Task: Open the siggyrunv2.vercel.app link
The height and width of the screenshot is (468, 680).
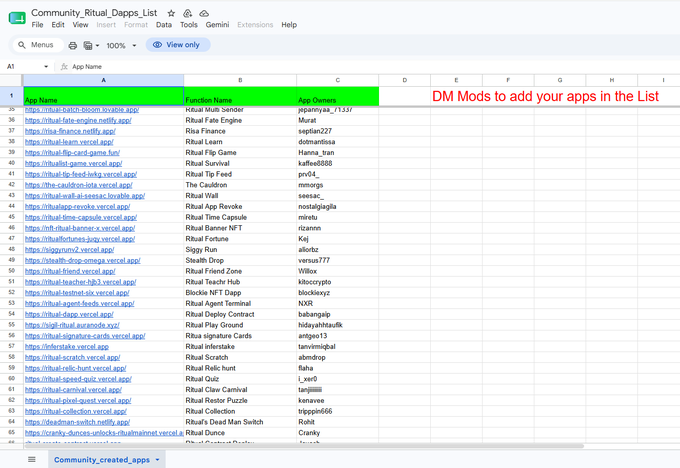Action: coord(69,250)
